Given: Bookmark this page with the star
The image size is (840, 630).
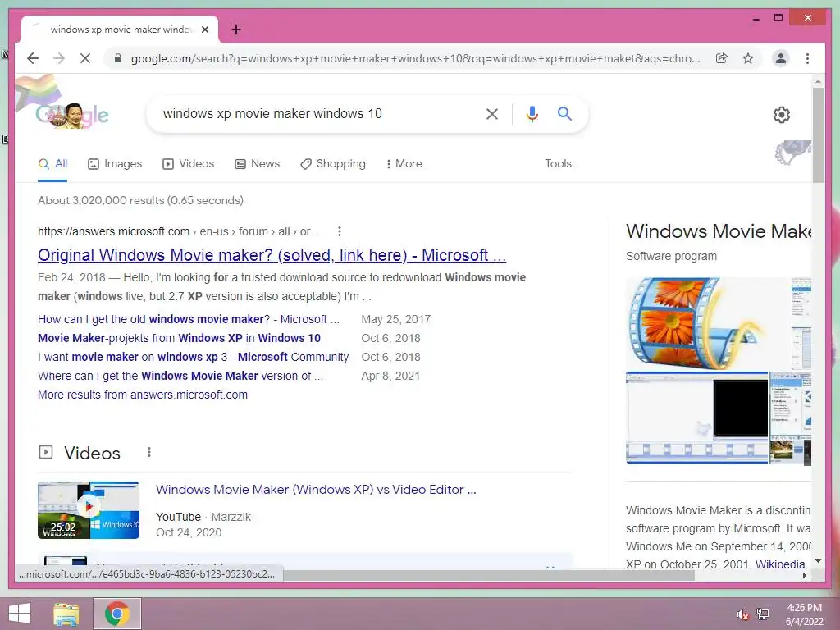Looking at the screenshot, I should [x=748, y=58].
